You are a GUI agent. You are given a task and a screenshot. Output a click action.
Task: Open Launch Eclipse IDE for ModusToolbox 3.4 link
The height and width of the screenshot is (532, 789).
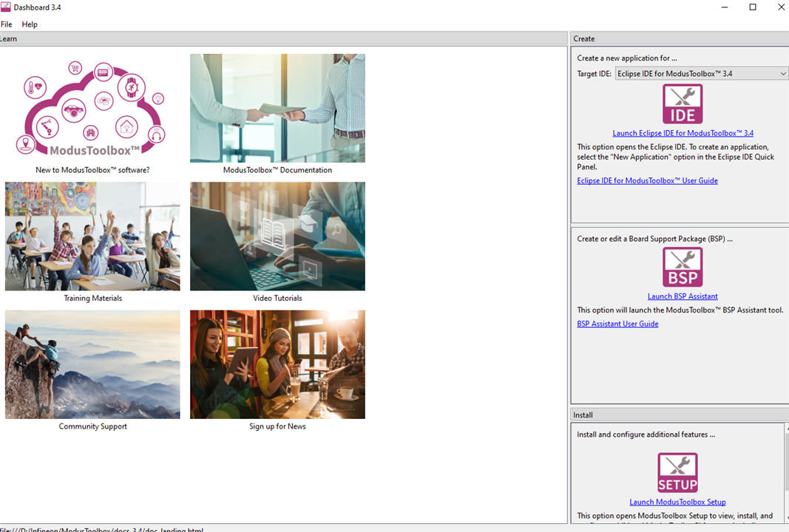[683, 133]
